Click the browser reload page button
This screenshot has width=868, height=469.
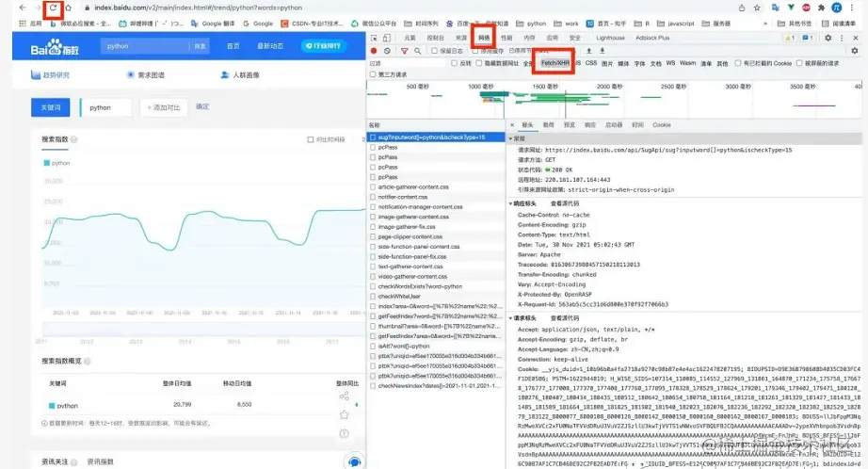[x=52, y=8]
